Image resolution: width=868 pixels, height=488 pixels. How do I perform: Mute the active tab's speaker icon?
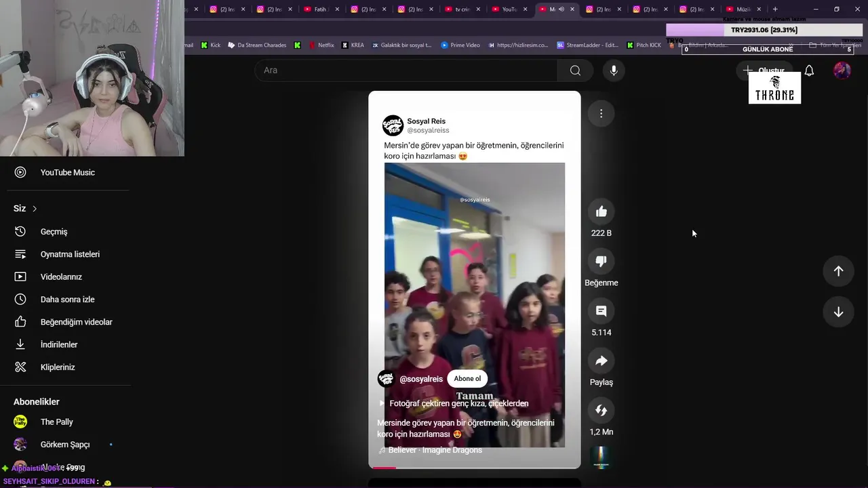(561, 9)
